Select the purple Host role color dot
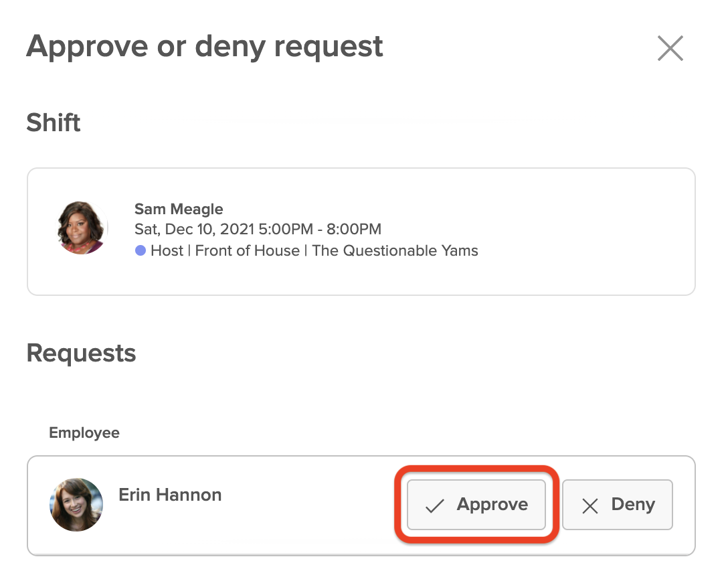Viewport: 728px width, 567px height. click(x=141, y=251)
